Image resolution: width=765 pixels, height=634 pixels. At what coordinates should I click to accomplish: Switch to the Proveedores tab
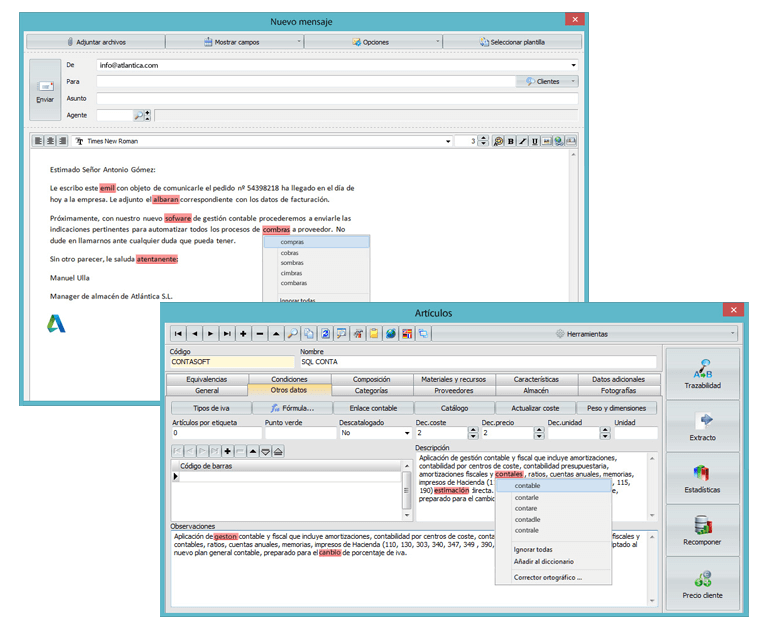point(453,391)
